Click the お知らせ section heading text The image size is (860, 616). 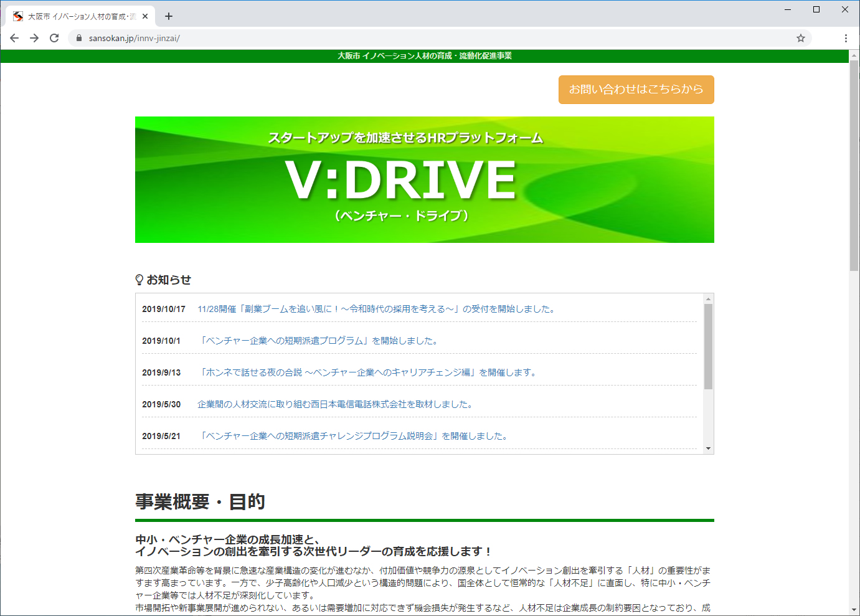point(169,280)
